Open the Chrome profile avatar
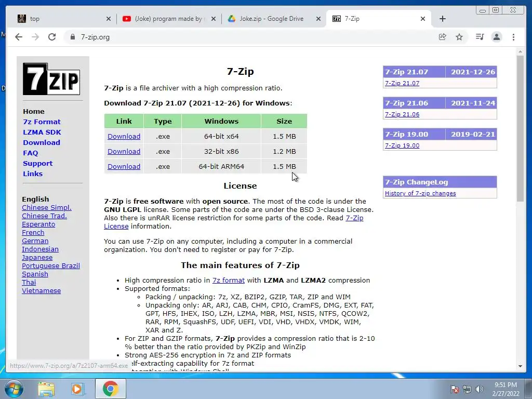This screenshot has height=399, width=532. [x=497, y=37]
